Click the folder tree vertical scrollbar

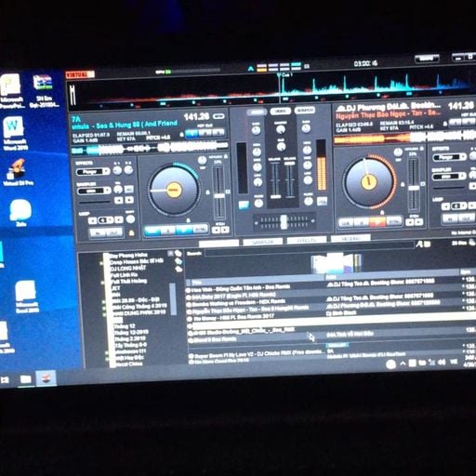click(173, 298)
